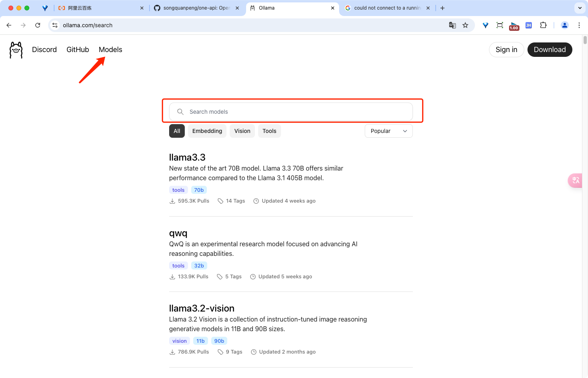The width and height of the screenshot is (588, 378).
Task: Click the 11b tag
Action: 200,341
